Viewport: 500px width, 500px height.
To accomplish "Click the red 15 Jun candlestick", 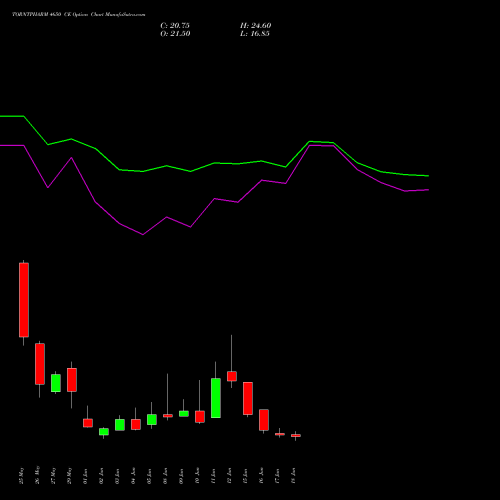I will 248,398.
